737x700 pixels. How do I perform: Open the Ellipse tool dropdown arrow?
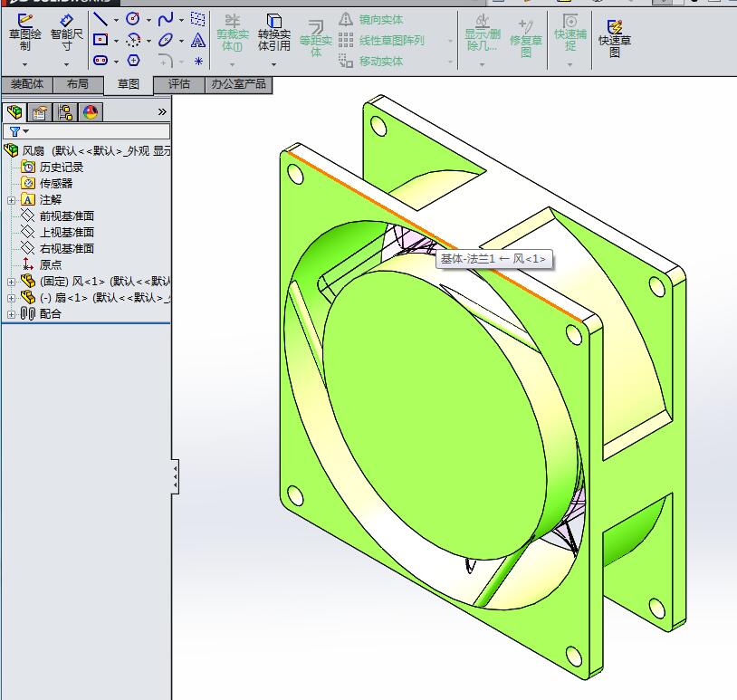click(x=181, y=41)
